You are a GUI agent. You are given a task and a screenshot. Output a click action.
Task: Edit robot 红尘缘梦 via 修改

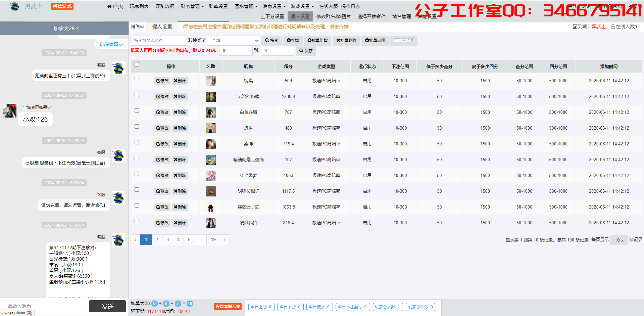[162, 176]
